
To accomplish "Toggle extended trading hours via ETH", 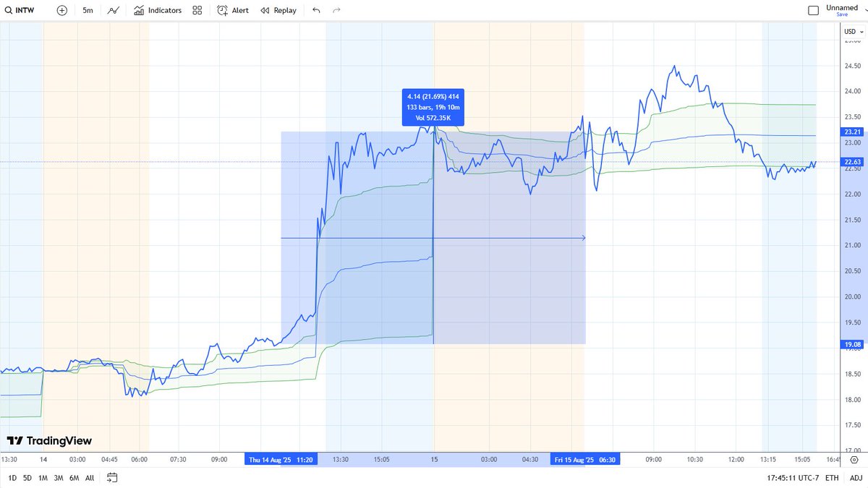I will coord(832,478).
